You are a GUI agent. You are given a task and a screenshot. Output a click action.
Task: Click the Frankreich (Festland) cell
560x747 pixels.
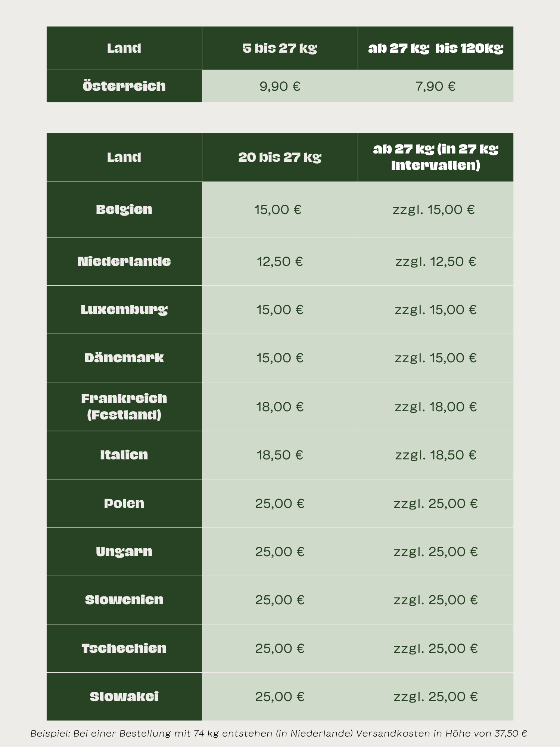[124, 407]
